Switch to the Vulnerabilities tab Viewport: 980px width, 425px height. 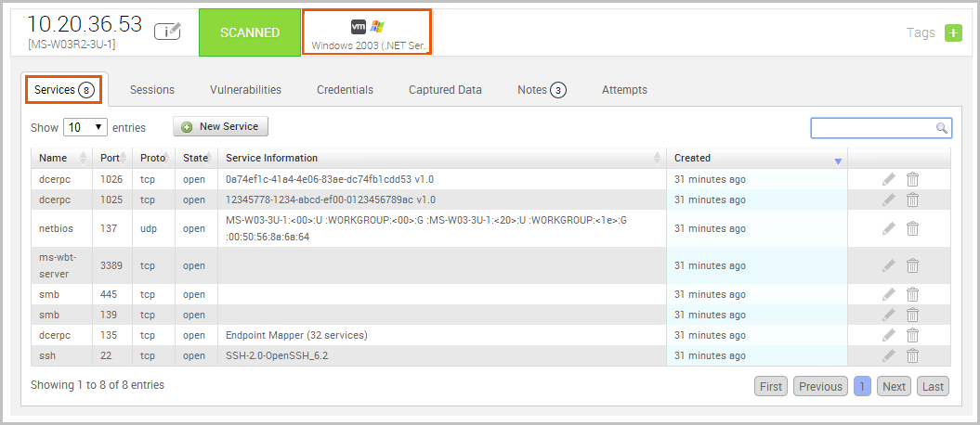coord(245,90)
